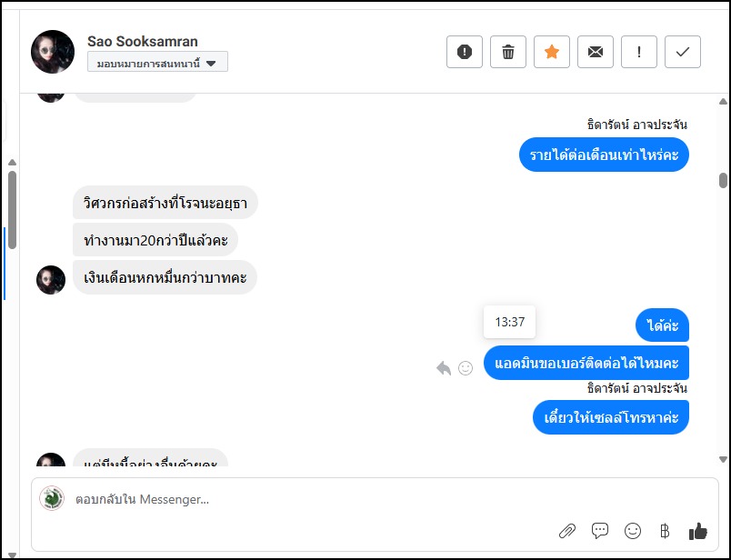Open saved replies speech bubble icon

tap(600, 531)
